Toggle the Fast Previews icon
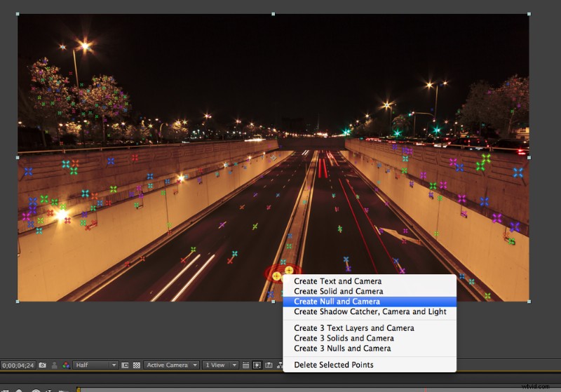 (257, 365)
